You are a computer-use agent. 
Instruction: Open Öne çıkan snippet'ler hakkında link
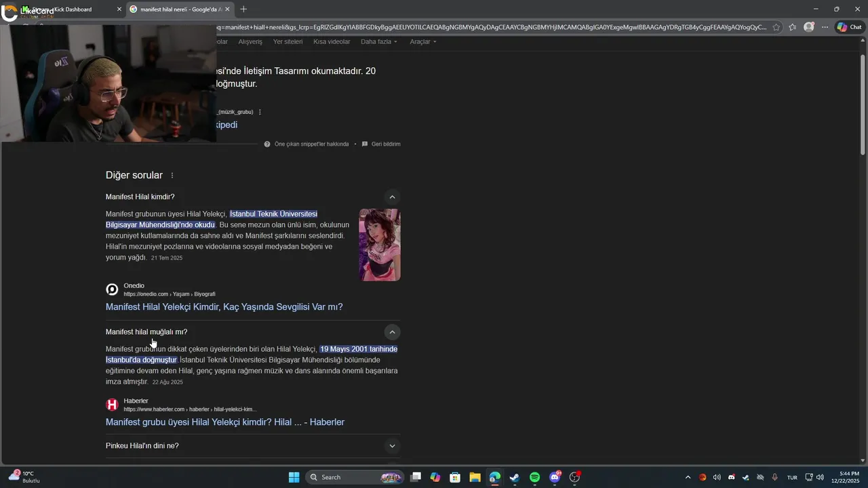[x=311, y=144]
